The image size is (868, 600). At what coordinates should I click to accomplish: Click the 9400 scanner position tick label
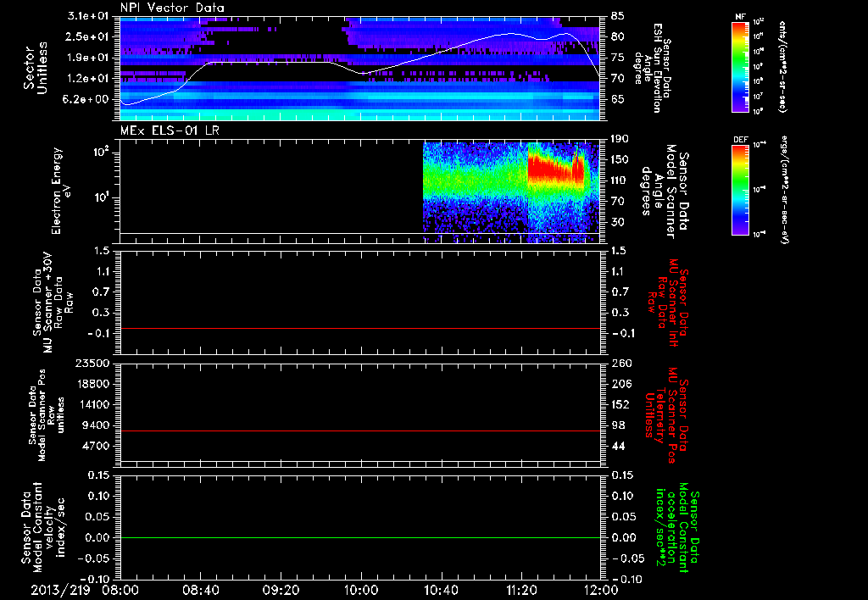97,425
